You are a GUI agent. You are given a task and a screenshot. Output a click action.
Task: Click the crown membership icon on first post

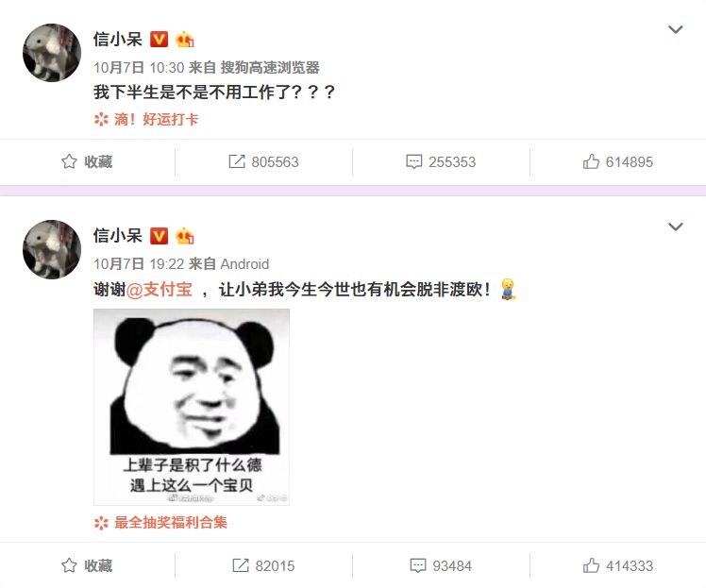click(x=185, y=40)
